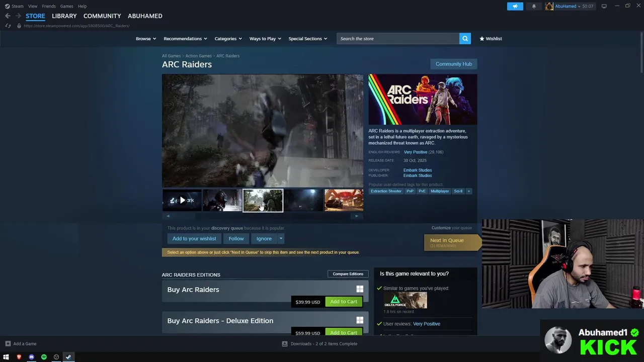The height and width of the screenshot is (362, 644).
Task: Select the dark fourth screenshot thumbnail
Action: pyautogui.click(x=303, y=200)
